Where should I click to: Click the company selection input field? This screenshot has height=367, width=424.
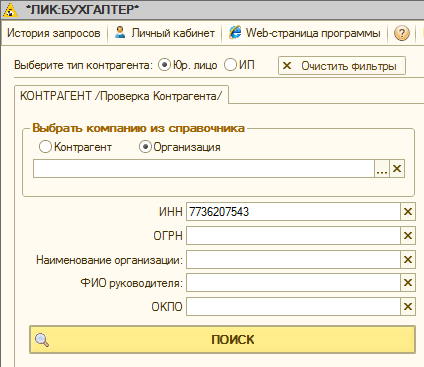[204, 169]
